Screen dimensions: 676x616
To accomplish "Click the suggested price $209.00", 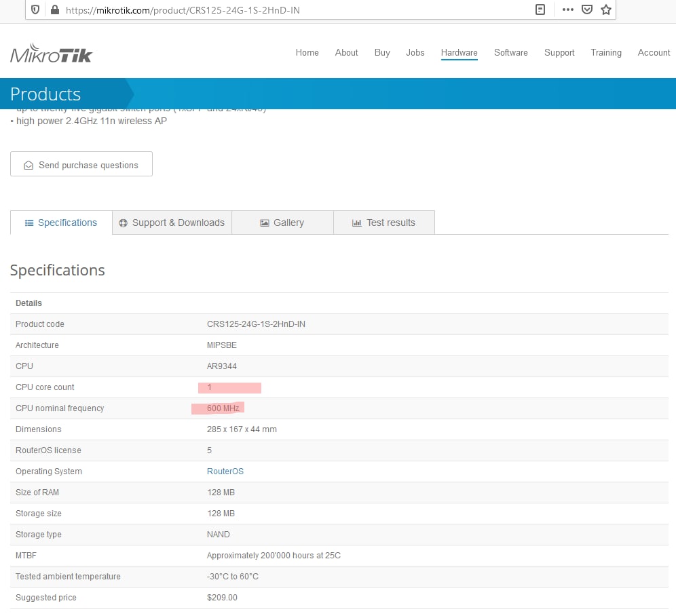I will click(222, 598).
